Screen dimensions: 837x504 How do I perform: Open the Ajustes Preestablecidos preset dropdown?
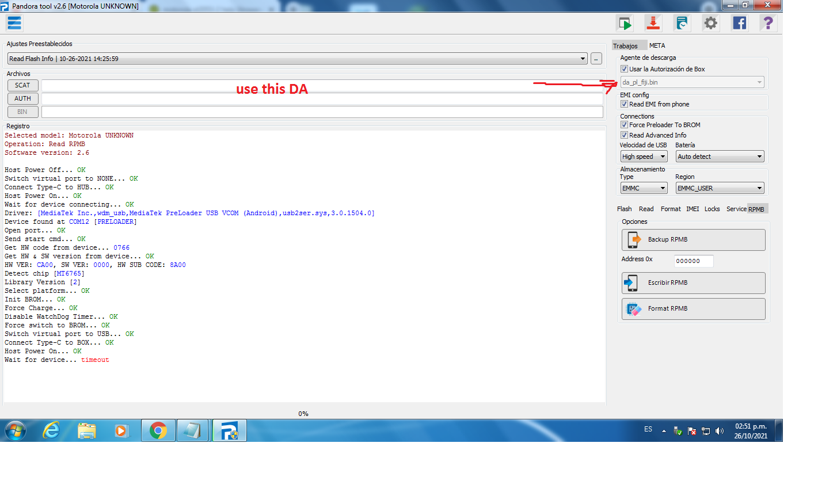click(297, 59)
